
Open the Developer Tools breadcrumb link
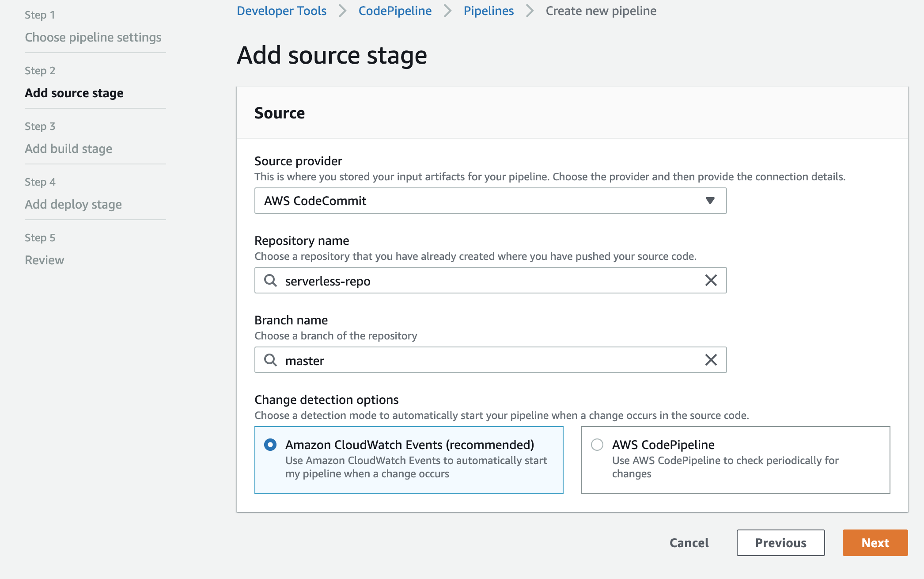(x=281, y=11)
